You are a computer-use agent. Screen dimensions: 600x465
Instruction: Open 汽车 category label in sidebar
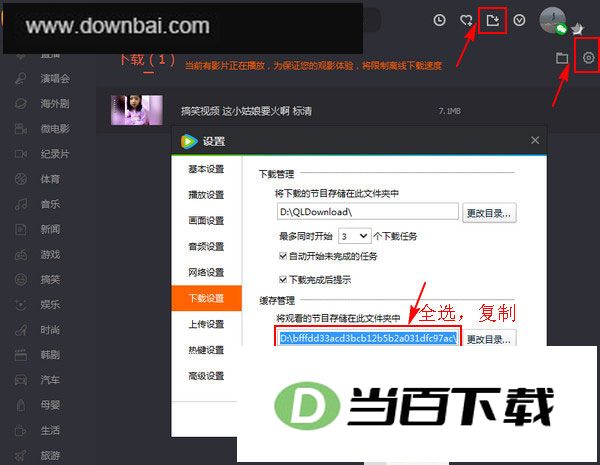51,380
